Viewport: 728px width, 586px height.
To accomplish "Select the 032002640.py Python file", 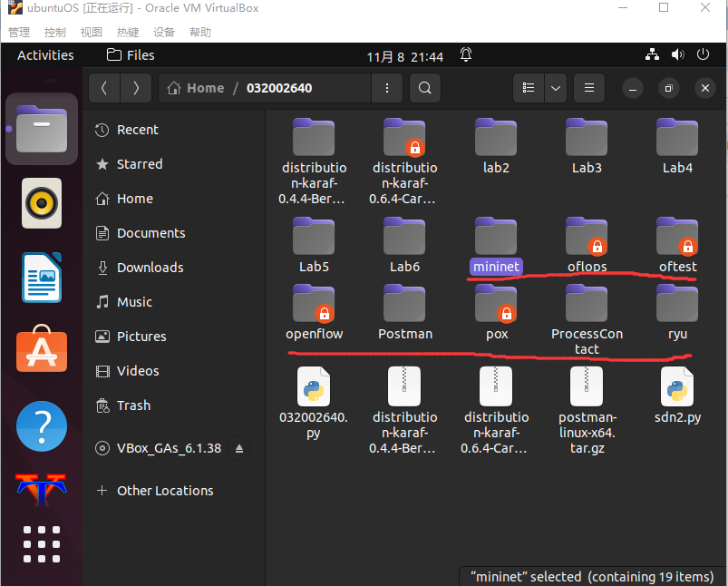I will [x=314, y=403].
